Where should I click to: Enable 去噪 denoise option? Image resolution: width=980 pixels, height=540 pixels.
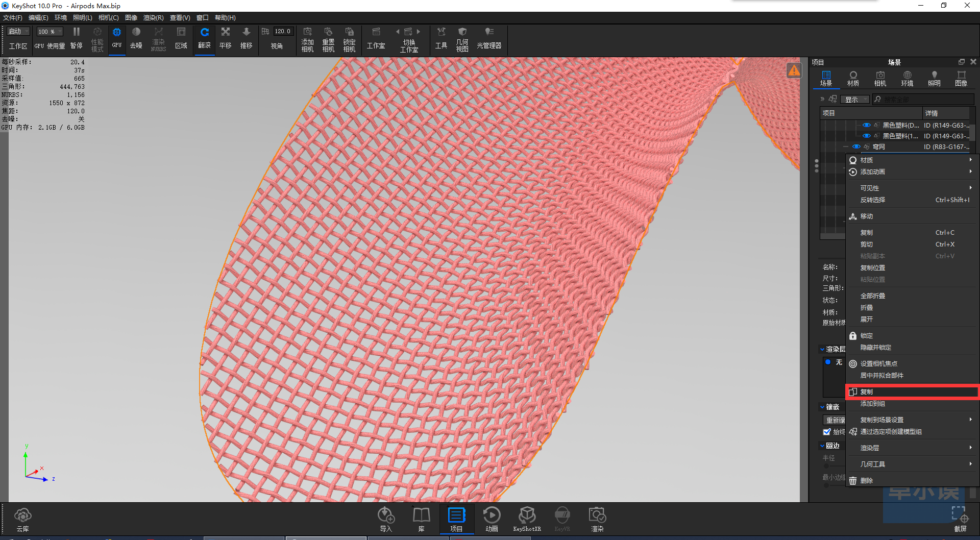click(x=136, y=38)
